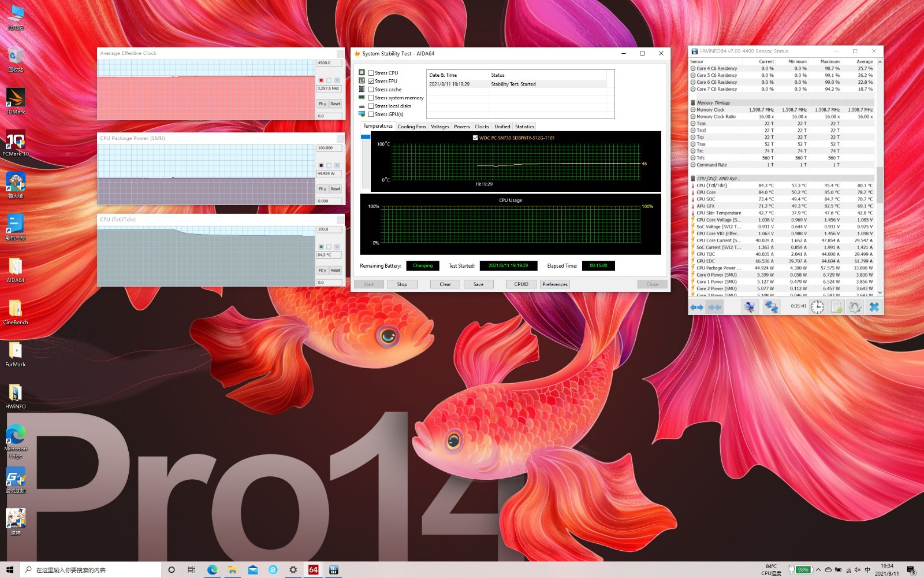Open the notification center icon
This screenshot has width=924, height=578.
point(911,570)
